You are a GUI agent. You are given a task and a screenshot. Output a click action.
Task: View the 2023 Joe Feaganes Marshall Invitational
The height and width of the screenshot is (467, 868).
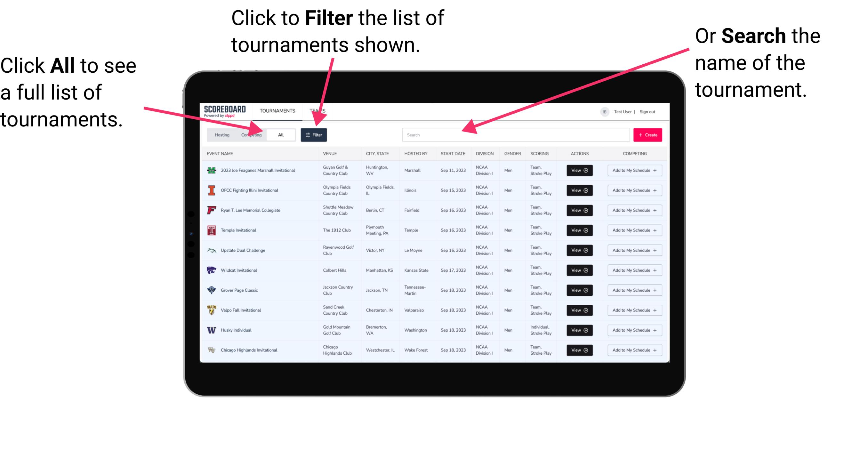click(579, 170)
